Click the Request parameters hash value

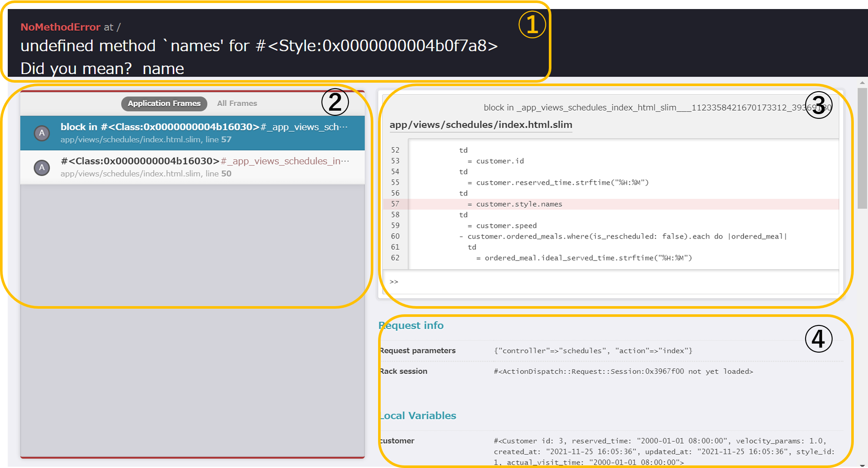pyautogui.click(x=593, y=351)
